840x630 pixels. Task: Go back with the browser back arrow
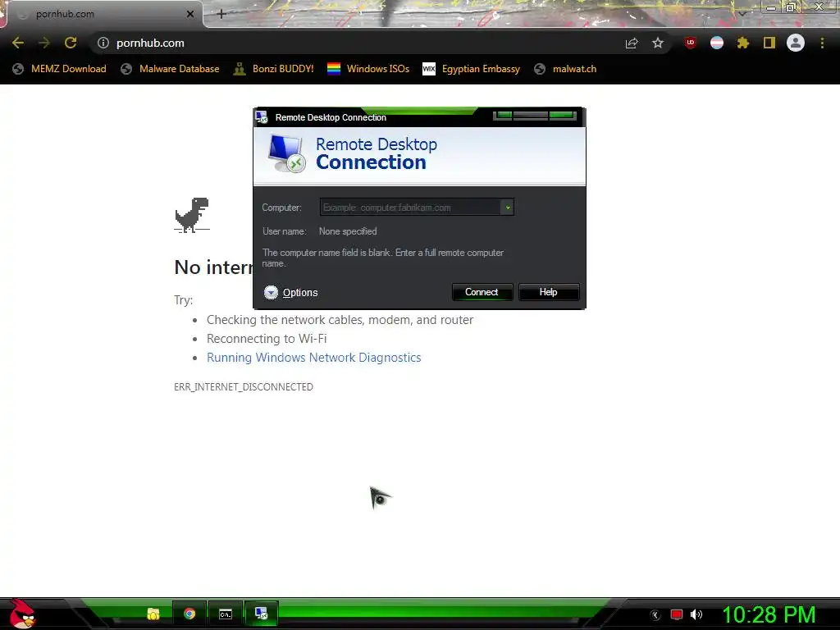(x=18, y=43)
